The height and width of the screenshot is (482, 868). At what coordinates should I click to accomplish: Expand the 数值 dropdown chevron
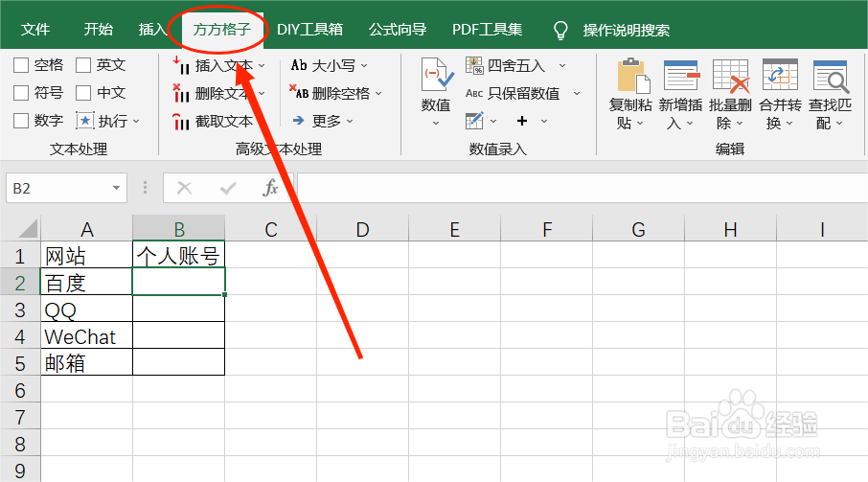coord(436,123)
